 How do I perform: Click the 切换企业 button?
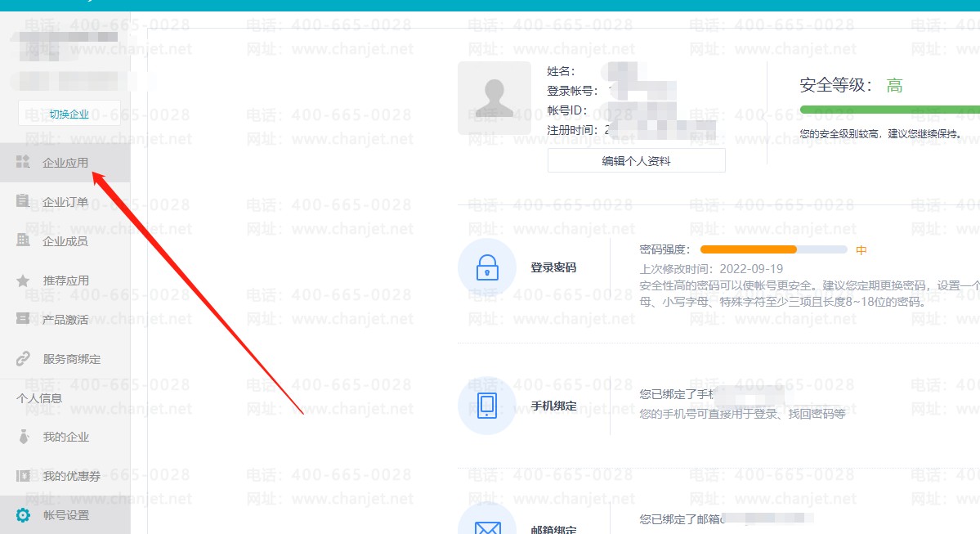click(x=69, y=113)
